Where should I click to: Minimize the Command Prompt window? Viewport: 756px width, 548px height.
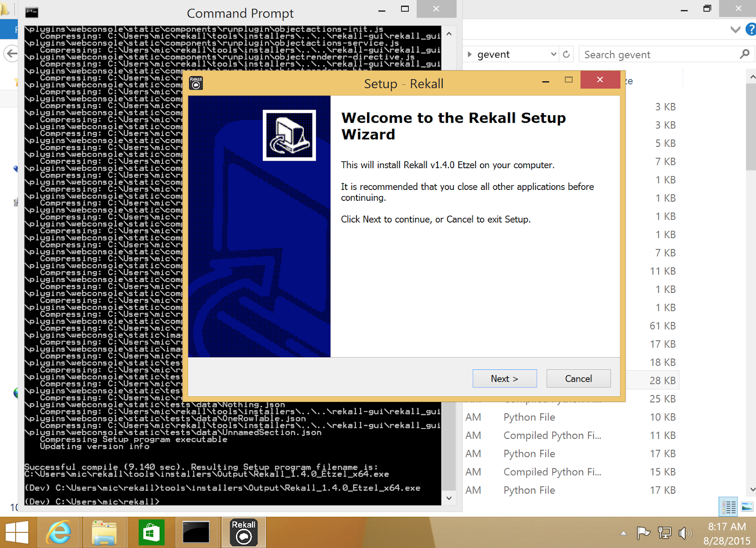pos(382,9)
